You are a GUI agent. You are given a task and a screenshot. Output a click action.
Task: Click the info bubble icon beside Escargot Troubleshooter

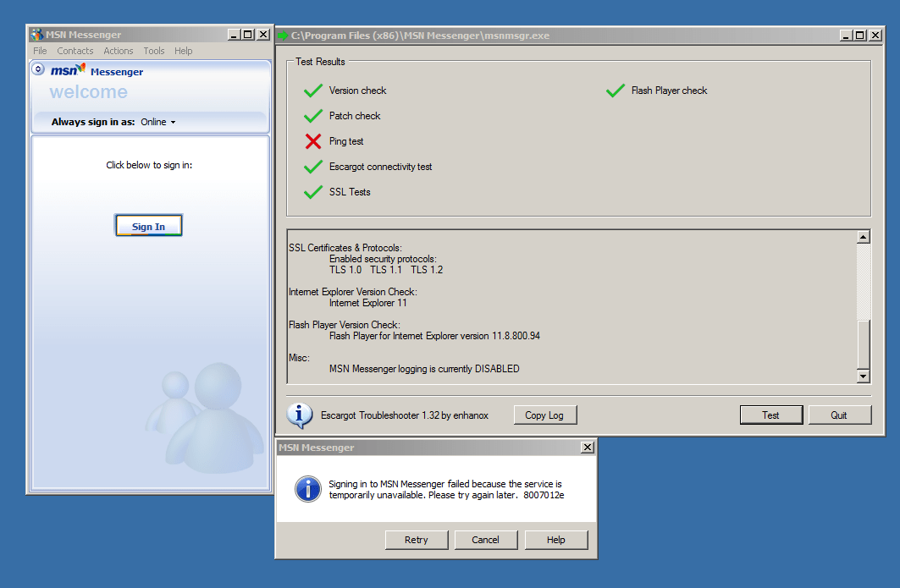300,415
